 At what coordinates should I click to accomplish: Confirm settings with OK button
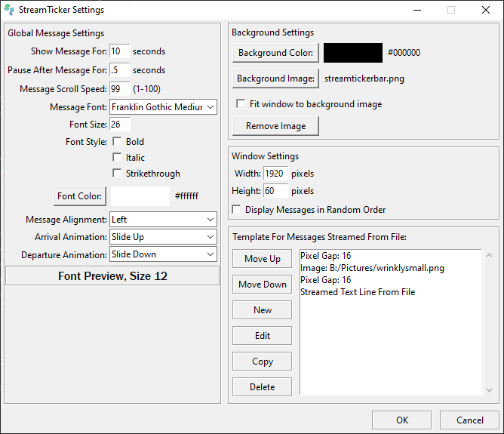(x=402, y=420)
